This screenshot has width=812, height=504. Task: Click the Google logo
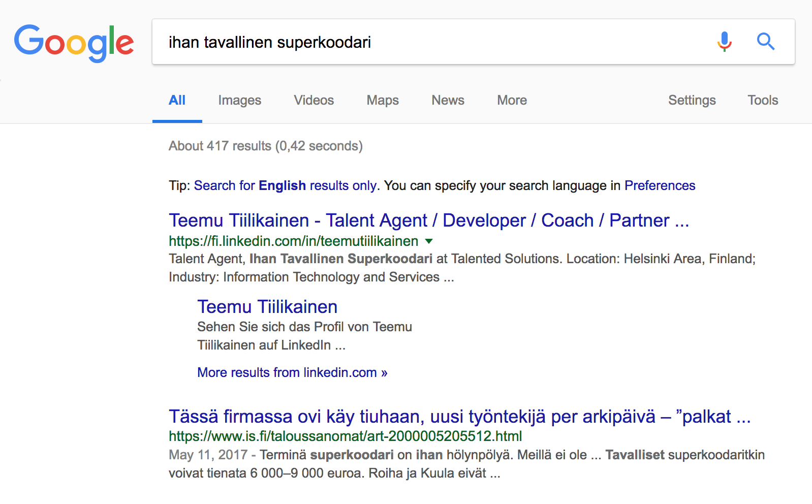[x=74, y=43]
